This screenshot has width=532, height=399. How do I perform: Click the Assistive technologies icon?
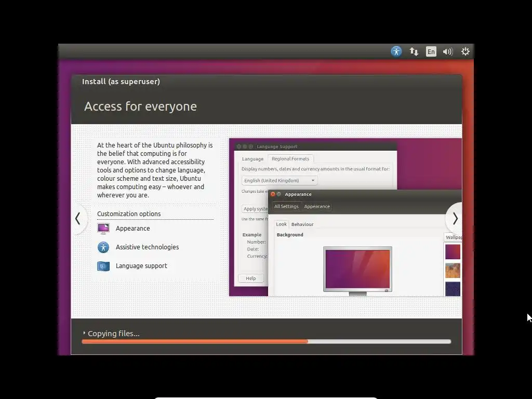click(x=103, y=247)
